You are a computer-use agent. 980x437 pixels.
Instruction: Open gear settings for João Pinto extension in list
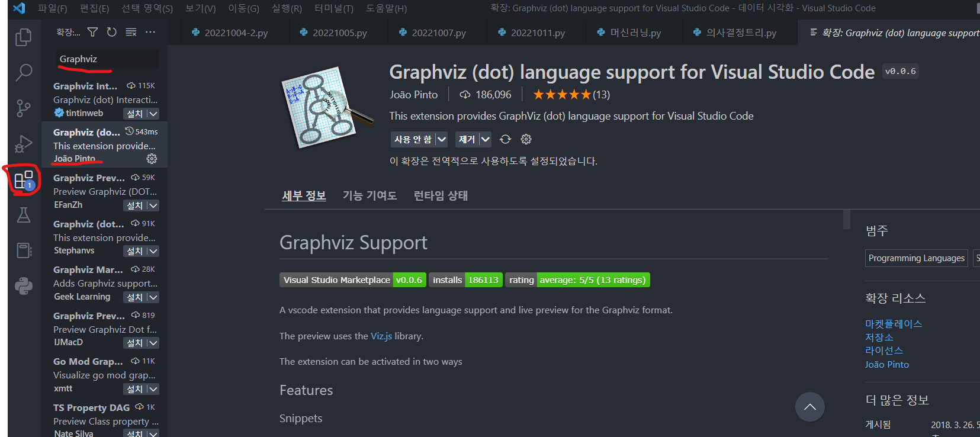(x=152, y=159)
